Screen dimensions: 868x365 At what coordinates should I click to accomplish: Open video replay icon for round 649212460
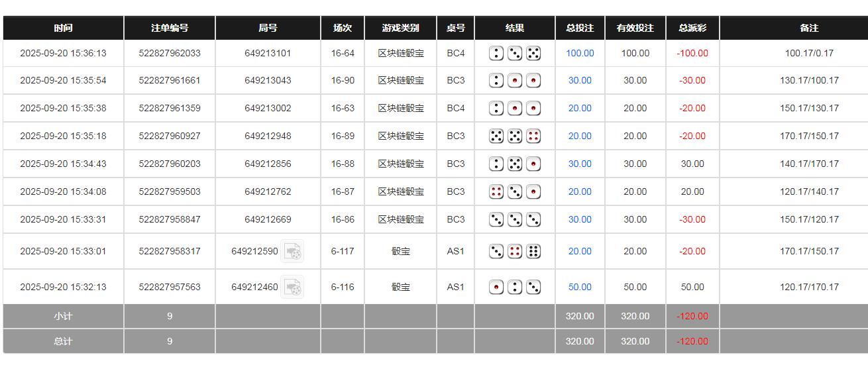tap(292, 287)
